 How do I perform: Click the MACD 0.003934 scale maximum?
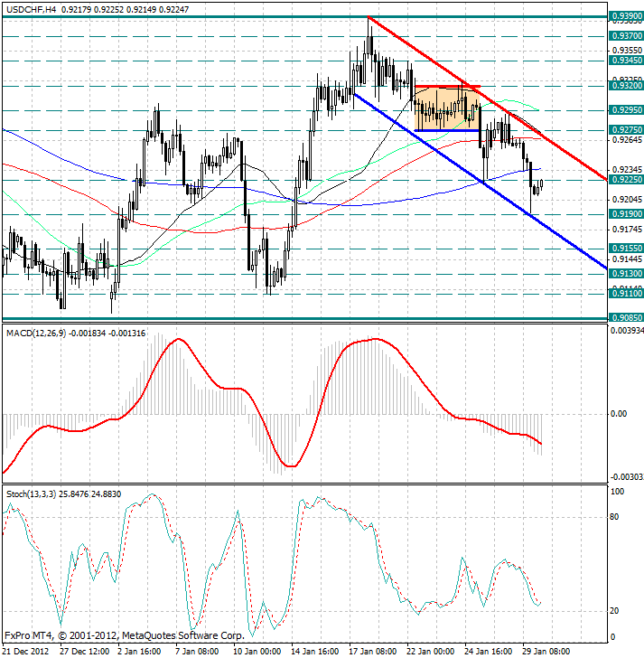pos(627,331)
